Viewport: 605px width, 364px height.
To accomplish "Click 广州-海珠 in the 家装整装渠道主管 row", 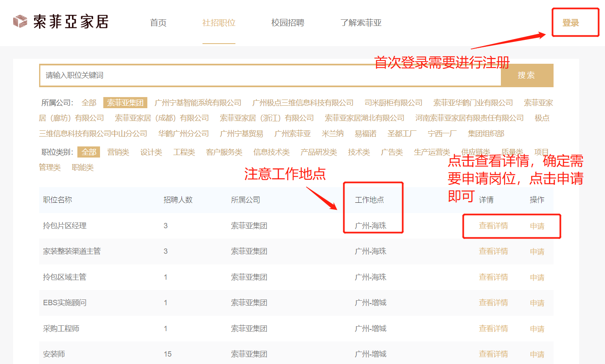I will (x=370, y=251).
